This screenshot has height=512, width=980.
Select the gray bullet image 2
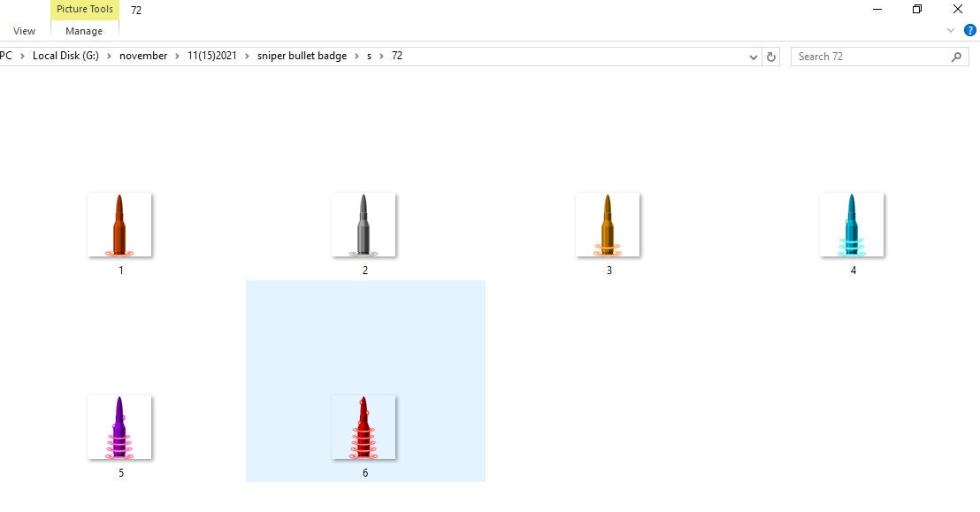(x=364, y=224)
